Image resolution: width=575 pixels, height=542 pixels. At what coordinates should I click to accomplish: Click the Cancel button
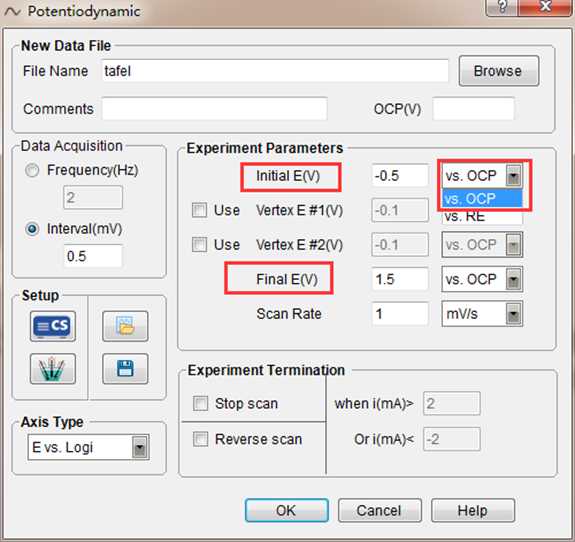tap(380, 510)
